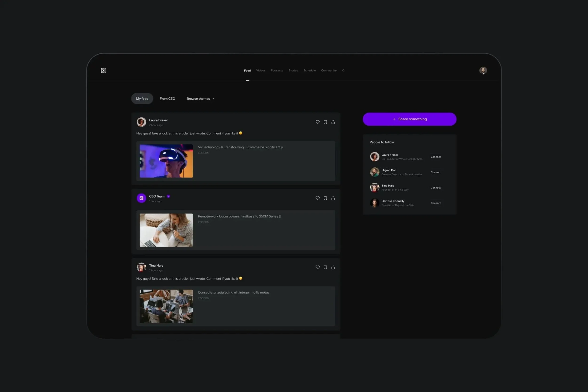Open the user profile avatar menu

[483, 71]
